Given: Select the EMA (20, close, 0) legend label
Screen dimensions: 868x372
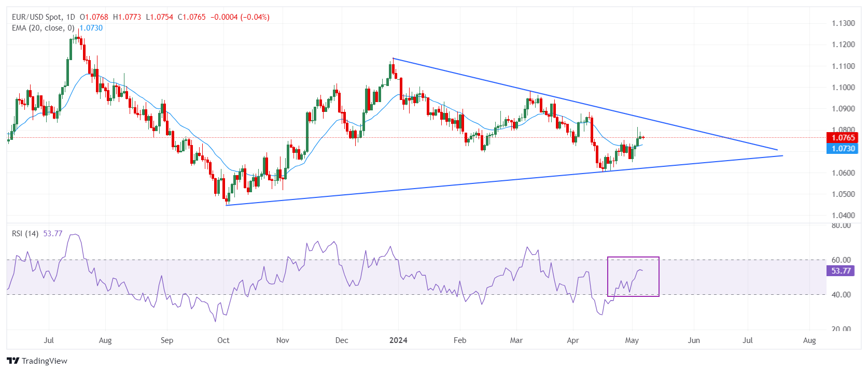Looking at the screenshot, I should point(43,28).
